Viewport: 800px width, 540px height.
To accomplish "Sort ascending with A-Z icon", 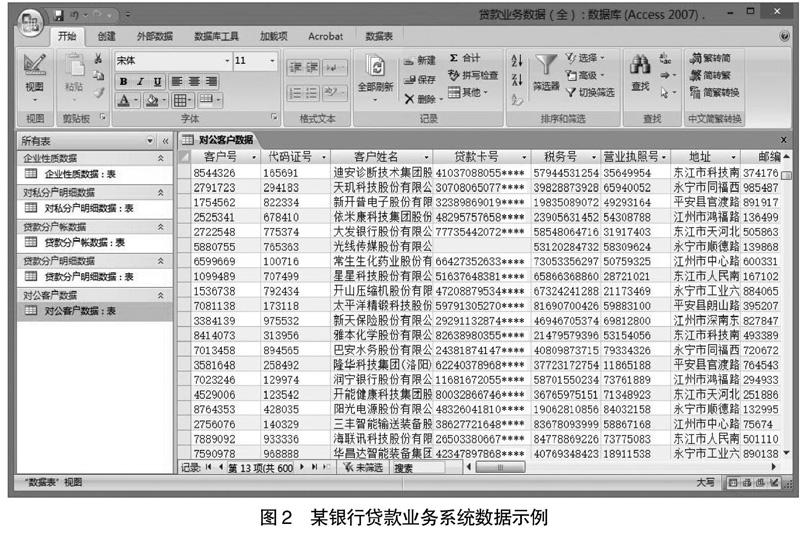I will 517,60.
